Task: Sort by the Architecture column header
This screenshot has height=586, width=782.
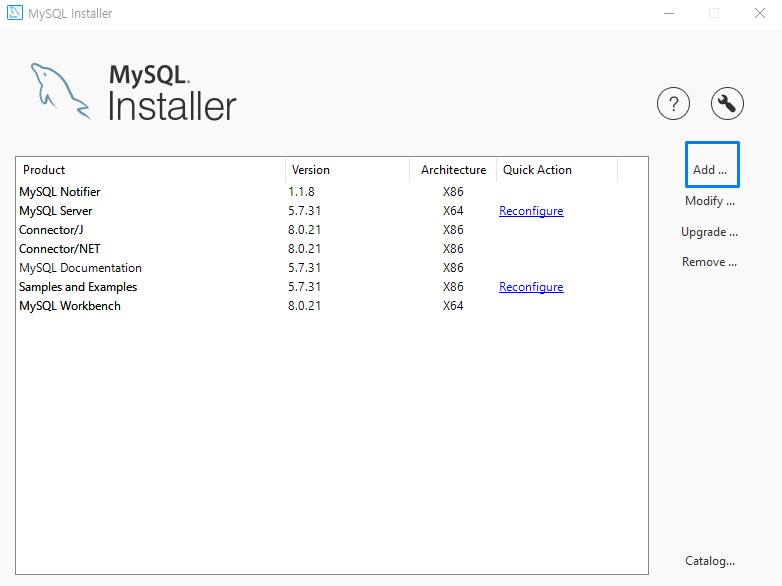Action: pos(453,170)
